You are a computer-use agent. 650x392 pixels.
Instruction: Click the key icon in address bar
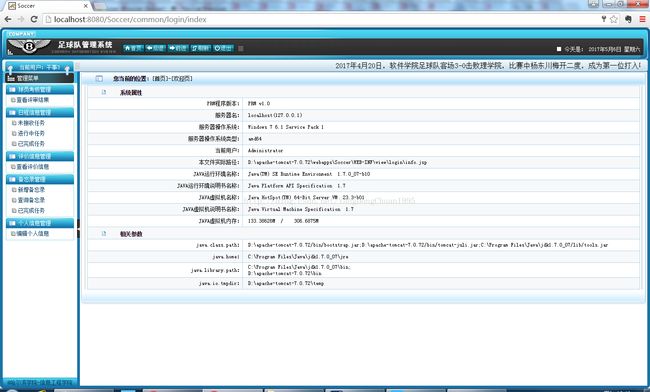click(604, 19)
